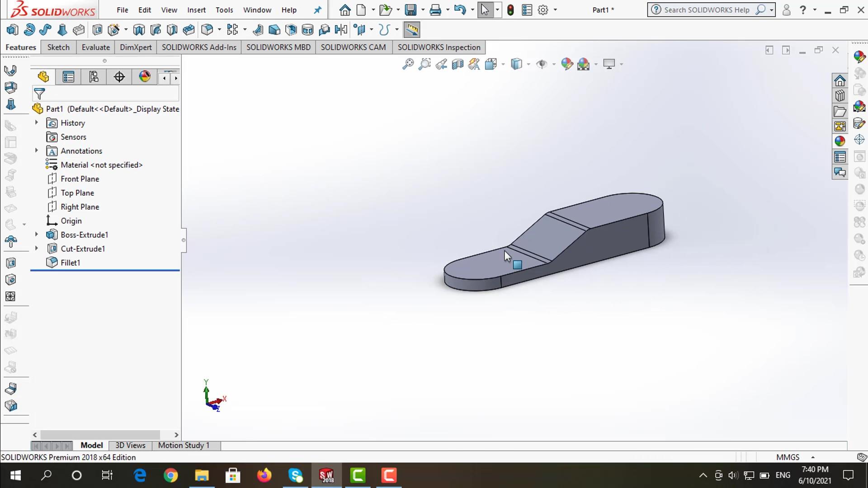This screenshot has height=488, width=868.
Task: Open the MMGS unit system dropdown
Action: point(812,457)
